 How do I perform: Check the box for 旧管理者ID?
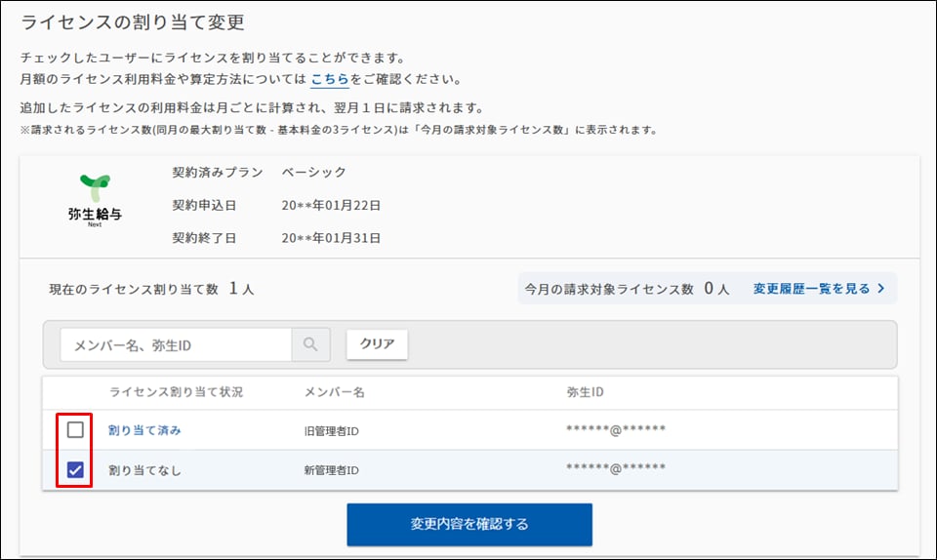75,430
